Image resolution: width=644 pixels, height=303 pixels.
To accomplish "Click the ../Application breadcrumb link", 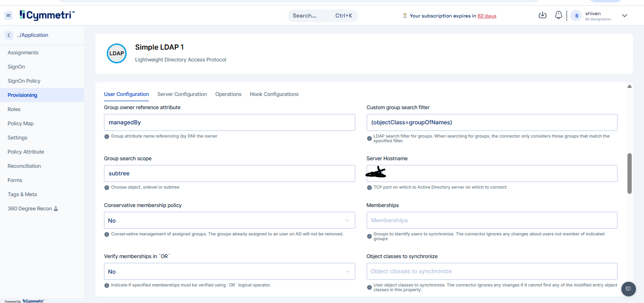I will pyautogui.click(x=32, y=35).
